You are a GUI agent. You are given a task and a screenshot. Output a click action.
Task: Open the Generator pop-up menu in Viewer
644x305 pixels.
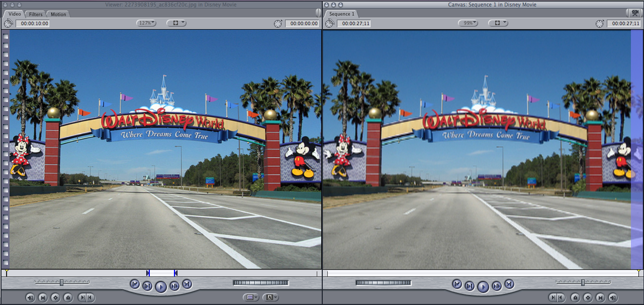[x=271, y=297]
